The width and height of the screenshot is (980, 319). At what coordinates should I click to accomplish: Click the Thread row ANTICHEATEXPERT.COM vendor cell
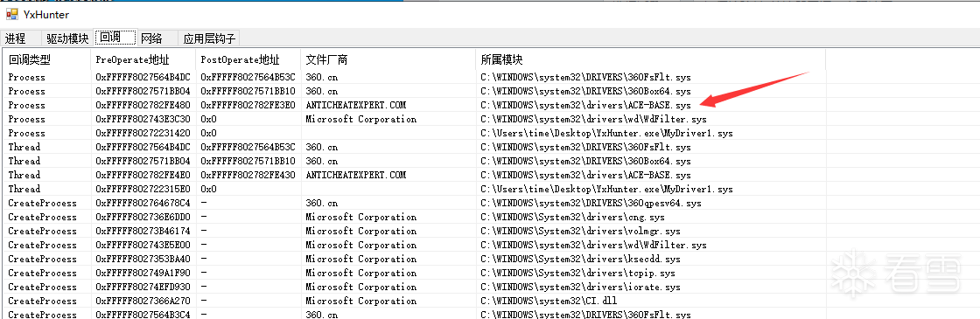tap(355, 175)
